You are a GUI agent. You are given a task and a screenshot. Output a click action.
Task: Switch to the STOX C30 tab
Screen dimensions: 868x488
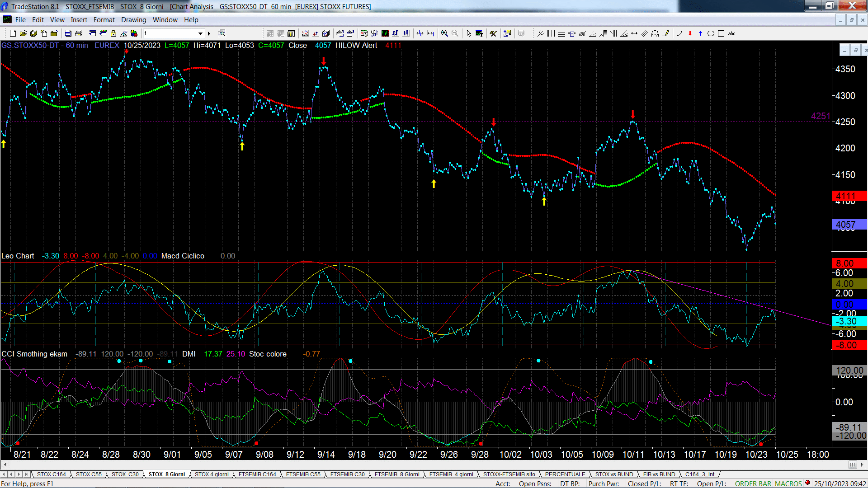[125, 474]
